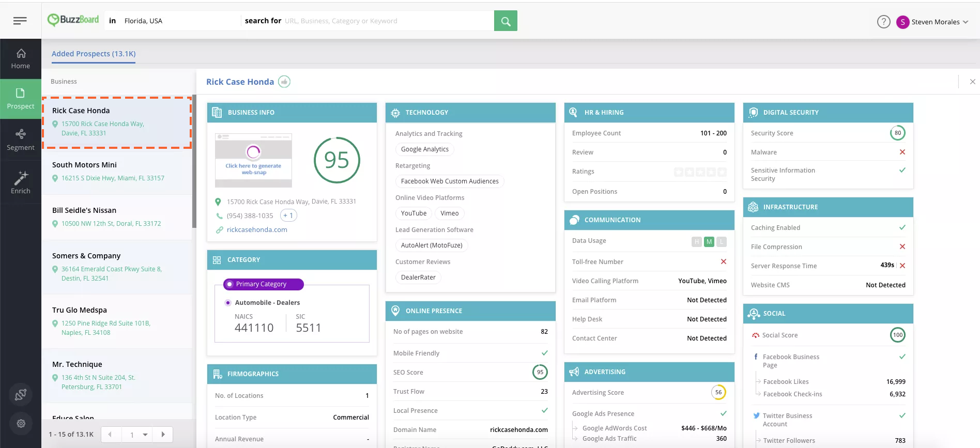Click the Social header icon
Viewport: 980px width, 448px height.
[754, 313]
